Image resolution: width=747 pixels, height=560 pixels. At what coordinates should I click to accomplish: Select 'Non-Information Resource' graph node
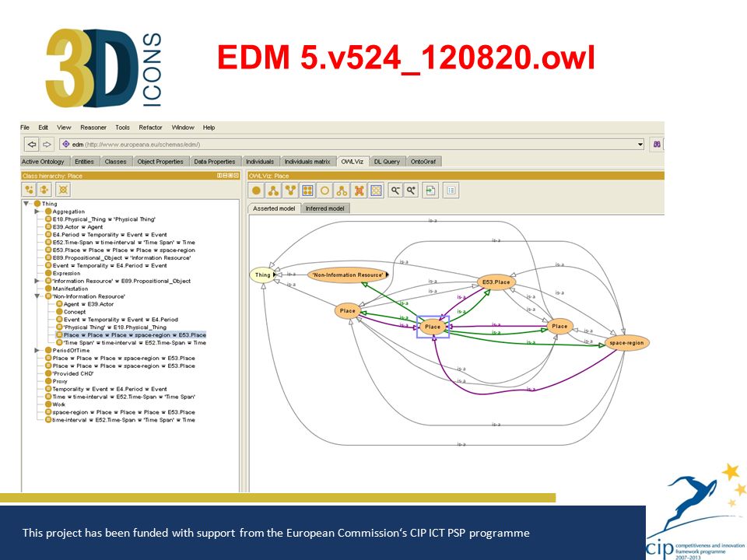tap(348, 275)
